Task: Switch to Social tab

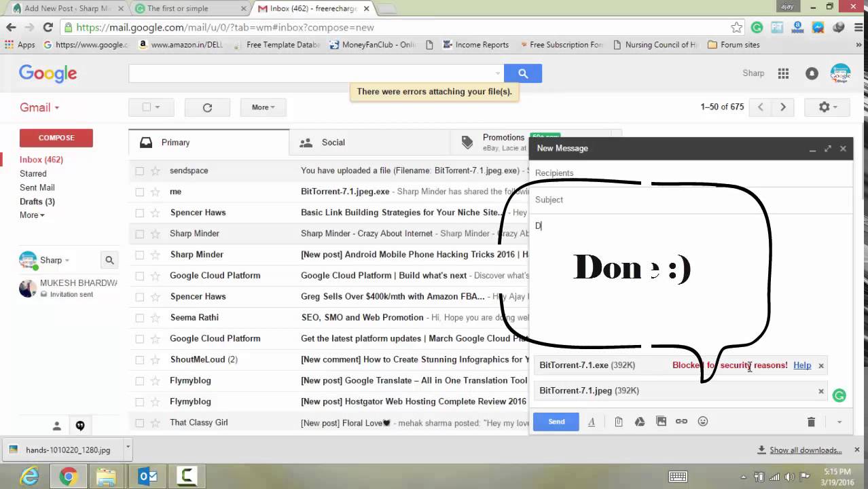Action: point(369,143)
